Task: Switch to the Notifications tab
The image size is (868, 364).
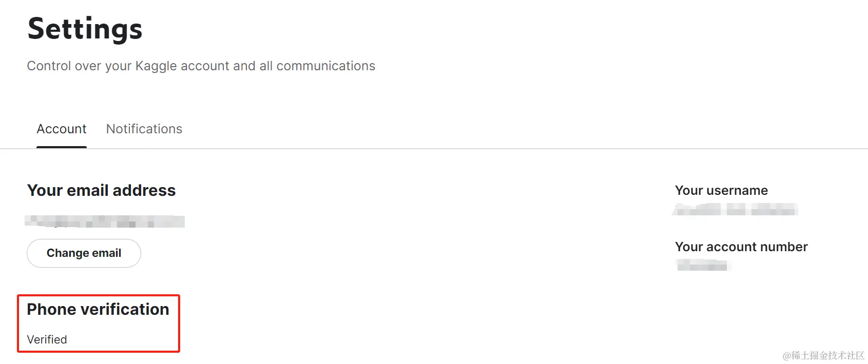Action: coord(144,129)
